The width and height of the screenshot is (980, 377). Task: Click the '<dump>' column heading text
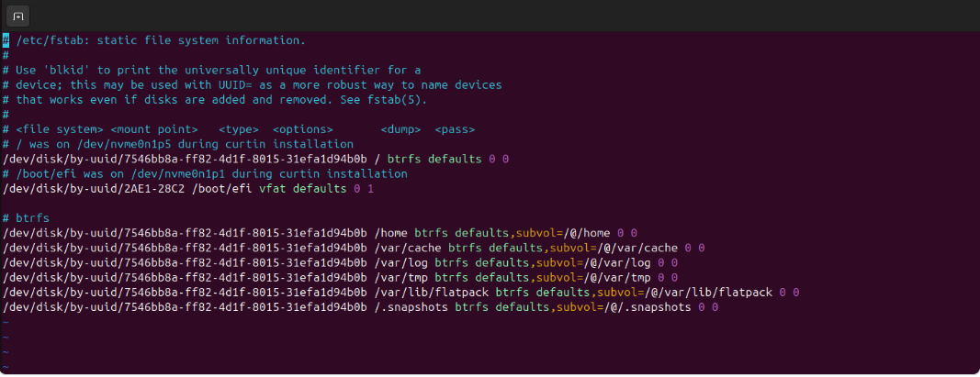[x=400, y=129]
